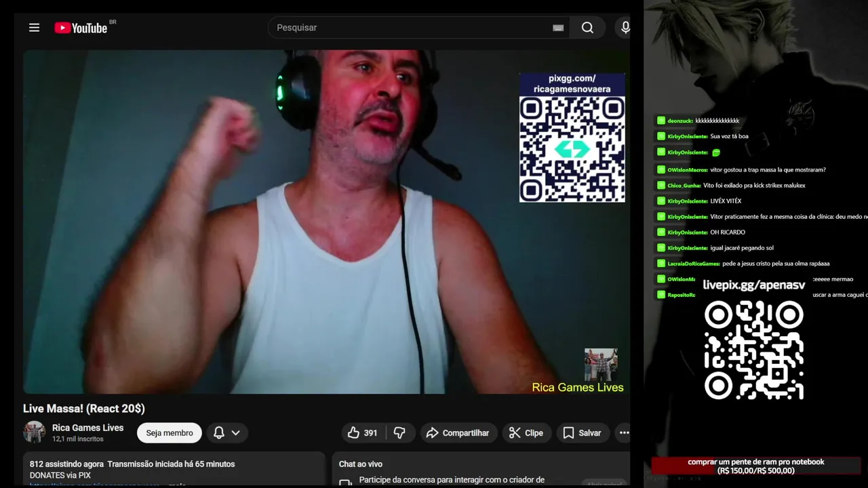Open the Rica Games Lives channel avatar

coord(35,432)
